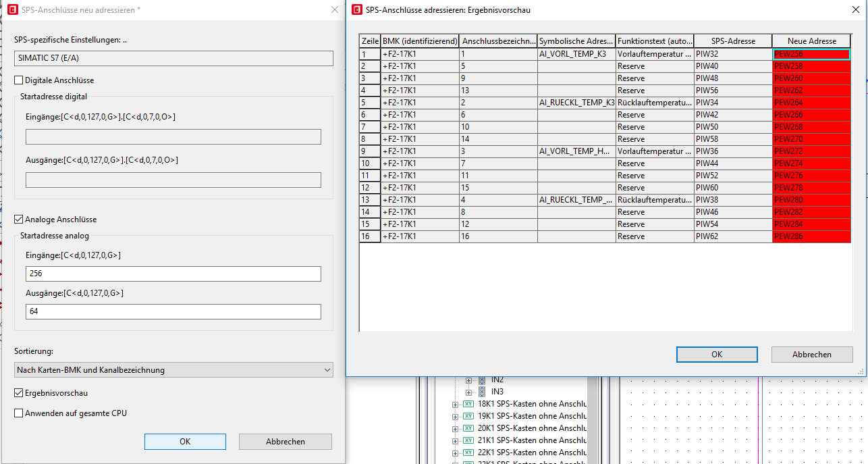Click the 18K1 XY PLC box icon
This screenshot has width=868, height=464.
click(x=468, y=404)
